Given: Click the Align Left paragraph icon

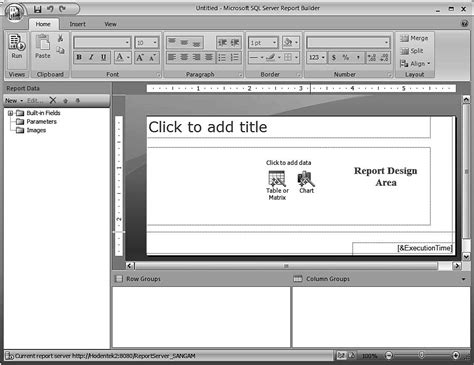Looking at the screenshot, I should pos(172,58).
